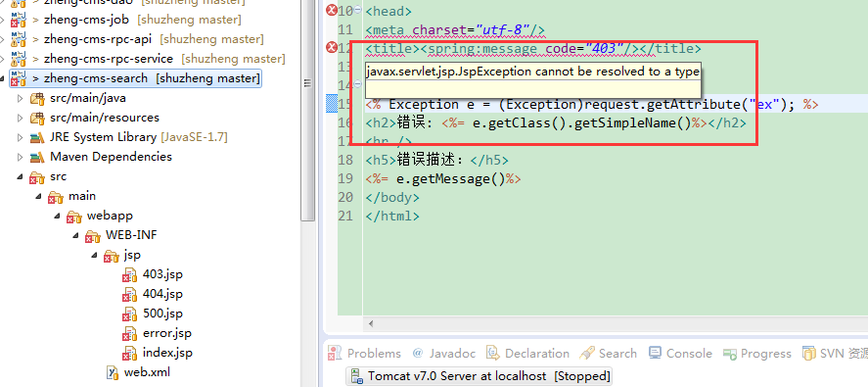The width and height of the screenshot is (868, 387).
Task: Click the src/main/java package folder icon
Action: point(37,99)
